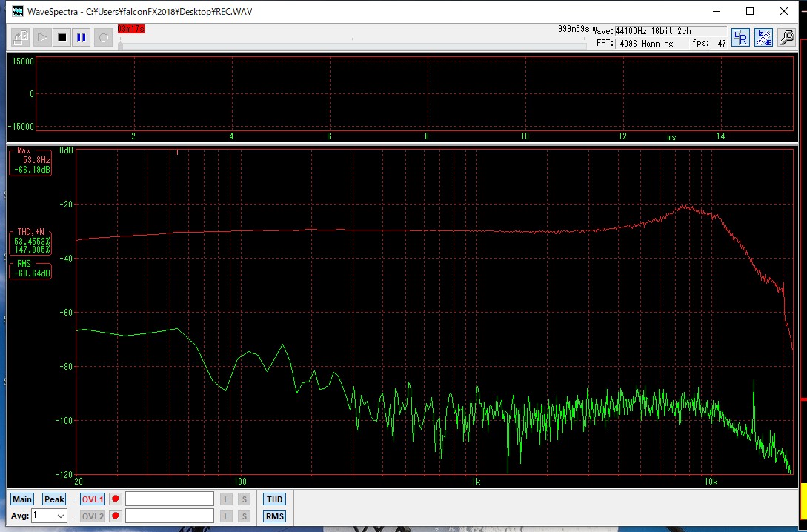The height and width of the screenshot is (532, 807).
Task: Click the OVL2 overlay button
Action: pyautogui.click(x=93, y=516)
